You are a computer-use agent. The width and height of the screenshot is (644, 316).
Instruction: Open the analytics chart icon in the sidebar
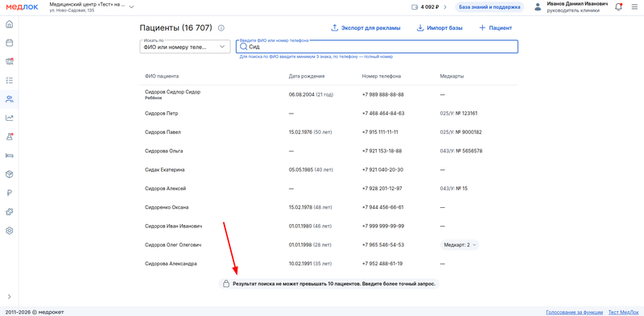[9, 118]
